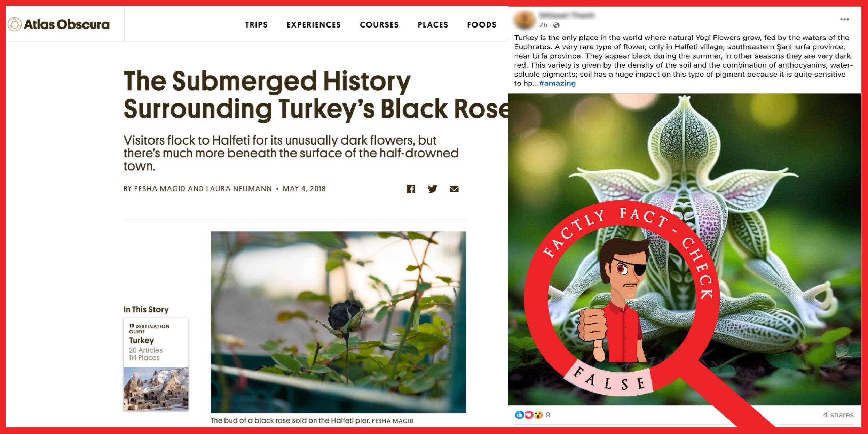
Task: Click the globe public-visibility icon
Action: [556, 25]
